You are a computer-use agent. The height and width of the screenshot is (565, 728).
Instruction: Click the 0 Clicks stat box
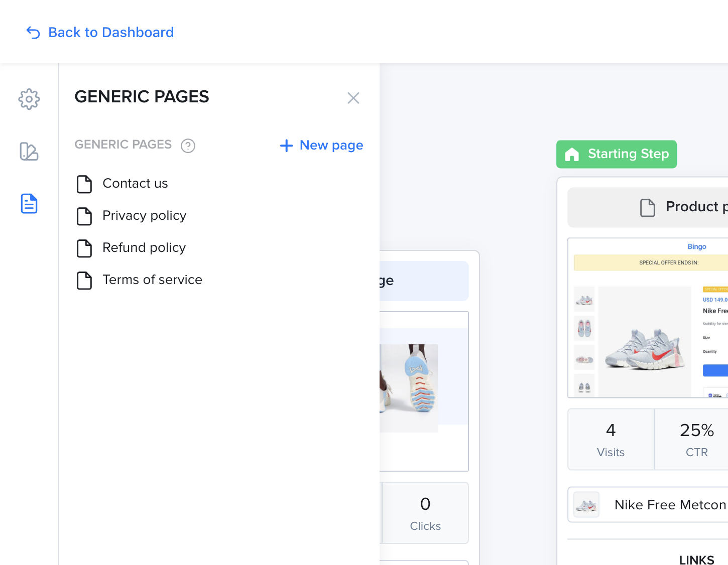425,513
